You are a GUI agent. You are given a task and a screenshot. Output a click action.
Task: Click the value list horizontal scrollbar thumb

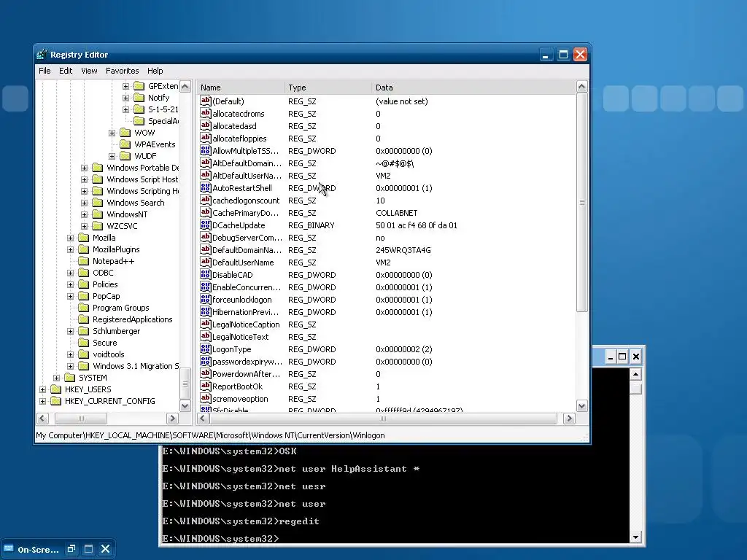pos(383,419)
